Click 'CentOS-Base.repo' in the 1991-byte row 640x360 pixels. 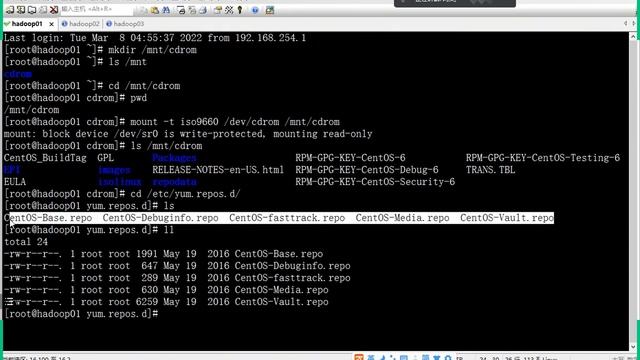(x=279, y=254)
